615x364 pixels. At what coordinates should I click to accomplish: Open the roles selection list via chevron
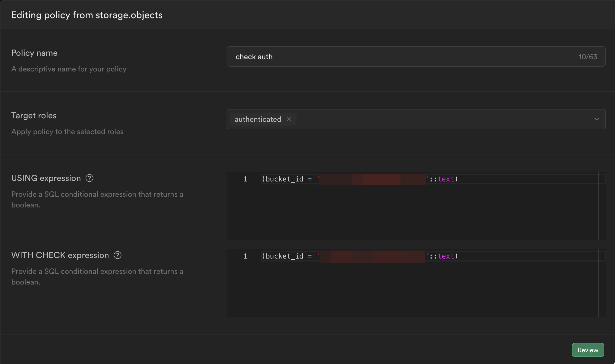tap(597, 119)
